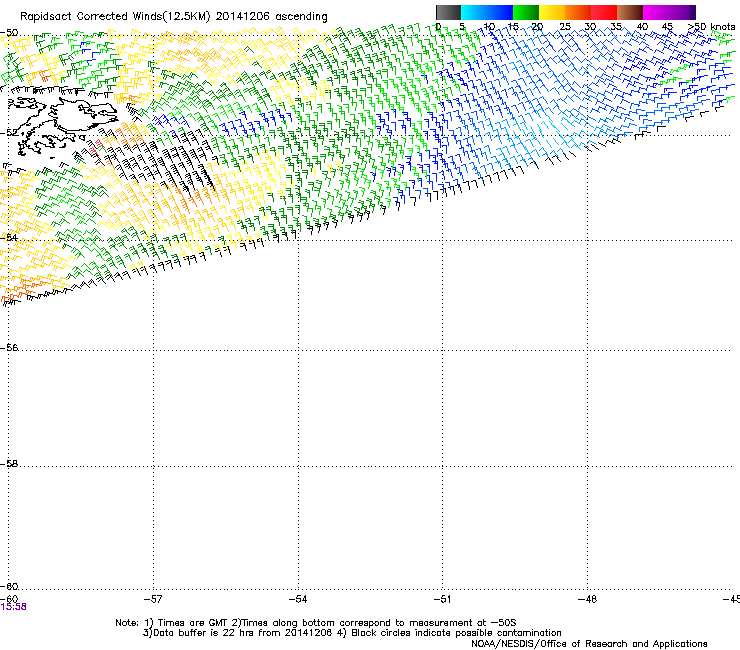
Task: Click the brown 35-40 knots legend segment
Action: coord(630,12)
